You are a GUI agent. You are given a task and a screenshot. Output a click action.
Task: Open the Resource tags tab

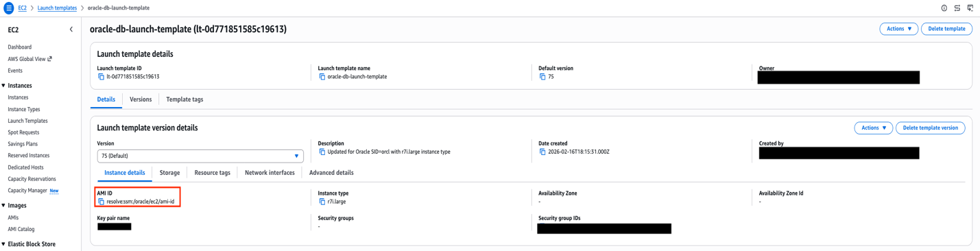[213, 173]
